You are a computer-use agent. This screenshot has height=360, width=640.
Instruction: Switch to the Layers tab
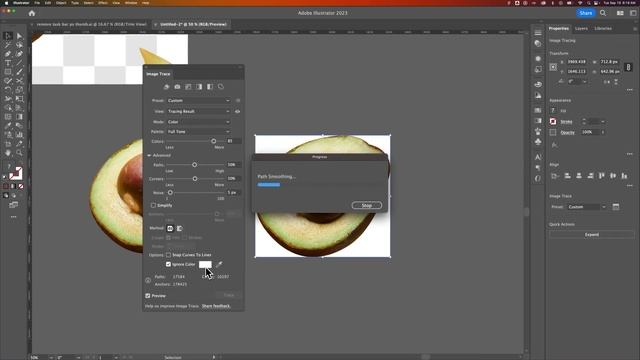[x=581, y=28]
